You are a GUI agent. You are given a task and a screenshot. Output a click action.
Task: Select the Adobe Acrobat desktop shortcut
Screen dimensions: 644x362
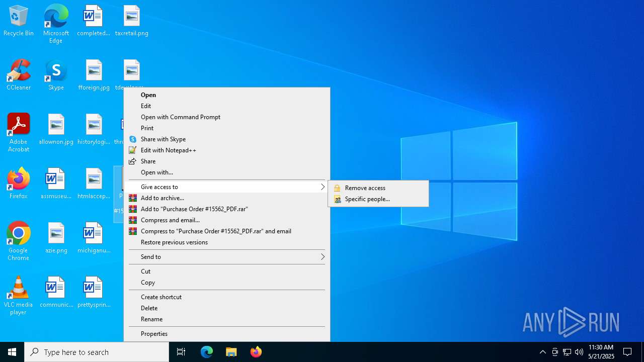pos(19,133)
